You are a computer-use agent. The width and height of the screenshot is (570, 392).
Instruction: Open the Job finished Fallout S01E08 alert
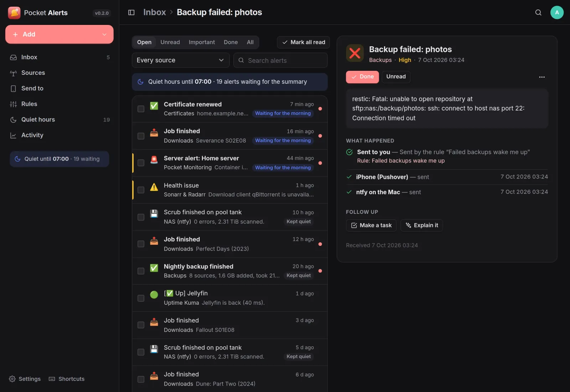click(230, 325)
